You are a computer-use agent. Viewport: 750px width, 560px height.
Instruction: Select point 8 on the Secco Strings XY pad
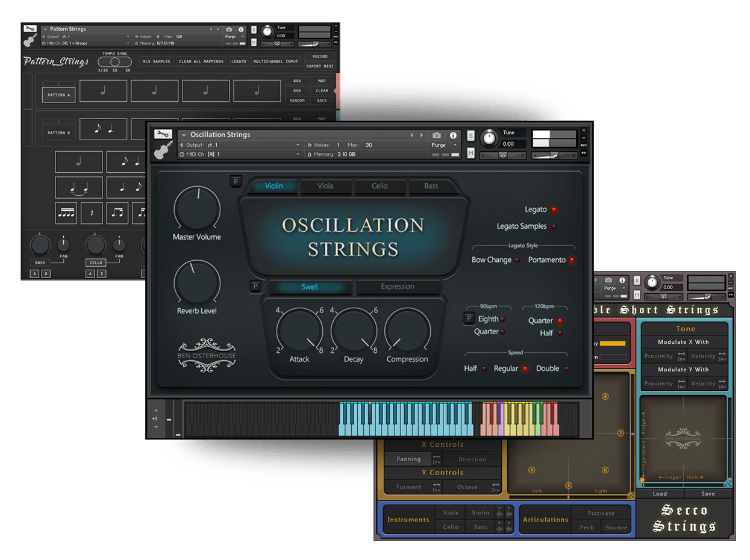click(605, 396)
